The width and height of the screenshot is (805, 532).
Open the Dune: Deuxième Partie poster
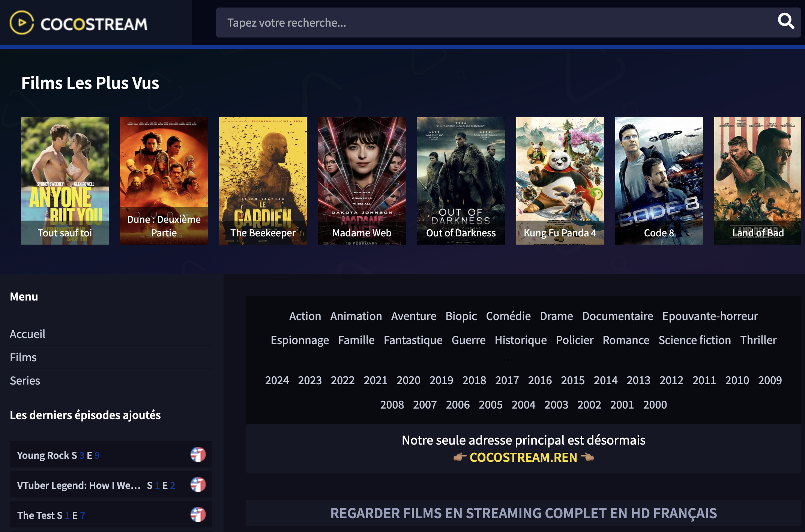[164, 180]
